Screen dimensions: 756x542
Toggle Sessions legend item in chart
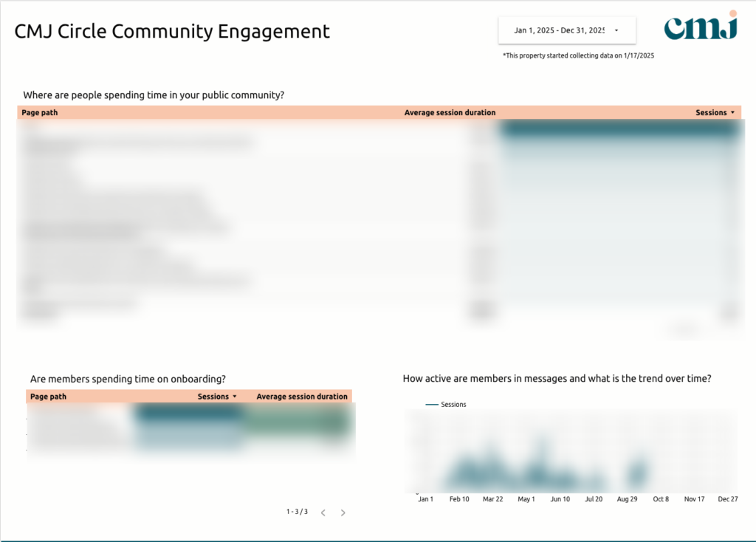coord(453,404)
